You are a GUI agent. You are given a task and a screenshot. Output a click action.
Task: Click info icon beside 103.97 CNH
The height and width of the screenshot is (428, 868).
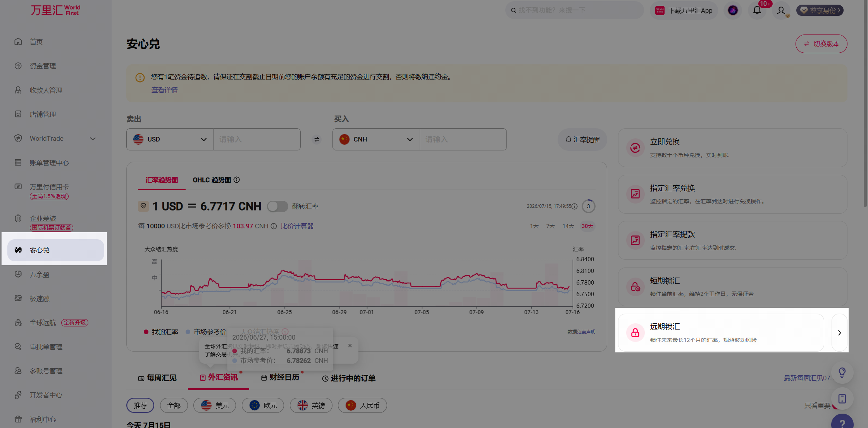coord(274,226)
